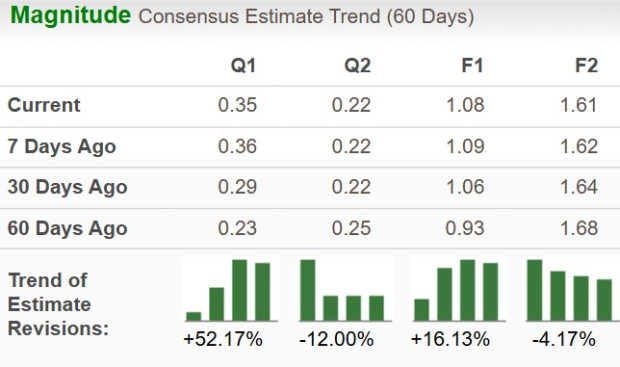Click the +52.17% revision value

pos(223,339)
